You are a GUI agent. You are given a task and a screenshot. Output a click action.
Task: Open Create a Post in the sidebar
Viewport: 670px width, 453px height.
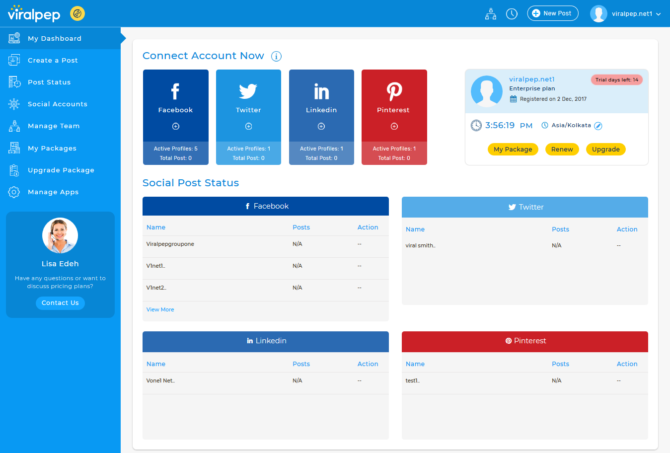[x=60, y=60]
